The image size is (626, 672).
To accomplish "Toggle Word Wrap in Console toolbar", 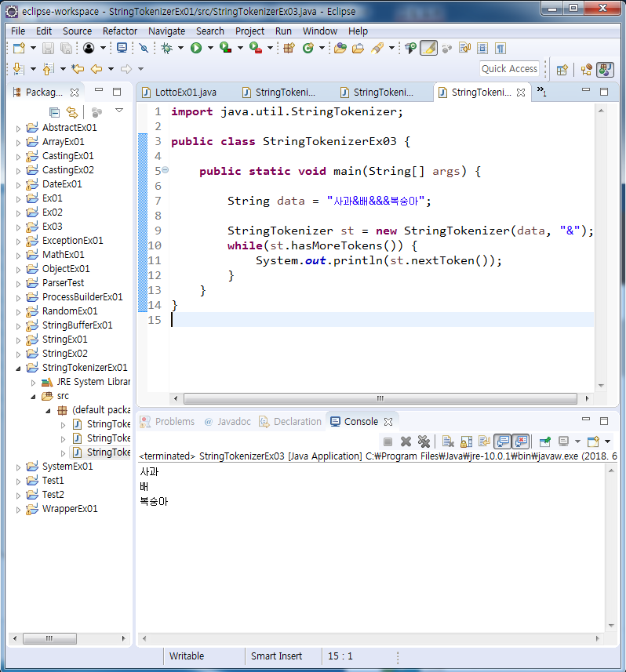I will (485, 441).
